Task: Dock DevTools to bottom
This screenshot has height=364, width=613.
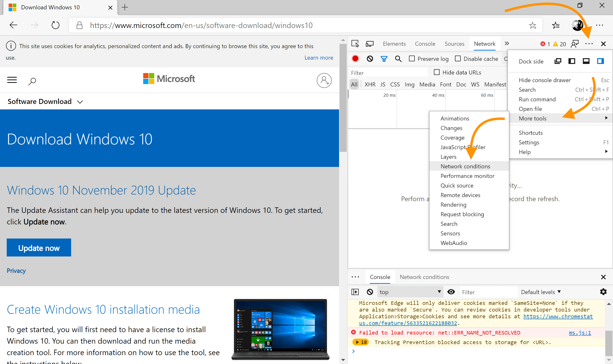Action: coord(586,61)
